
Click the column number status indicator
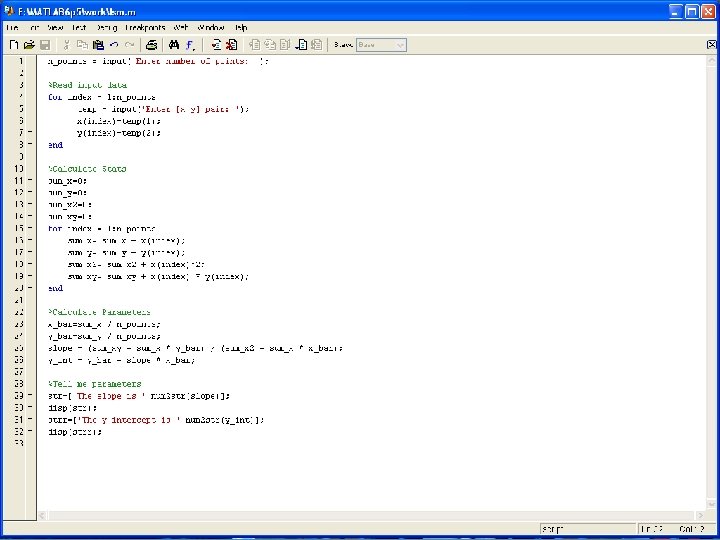click(x=692, y=529)
